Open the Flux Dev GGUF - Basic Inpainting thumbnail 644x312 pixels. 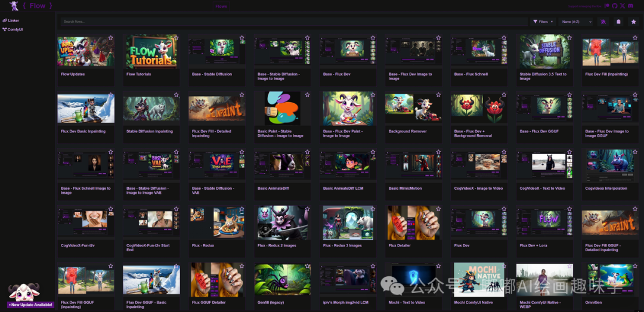(151, 280)
